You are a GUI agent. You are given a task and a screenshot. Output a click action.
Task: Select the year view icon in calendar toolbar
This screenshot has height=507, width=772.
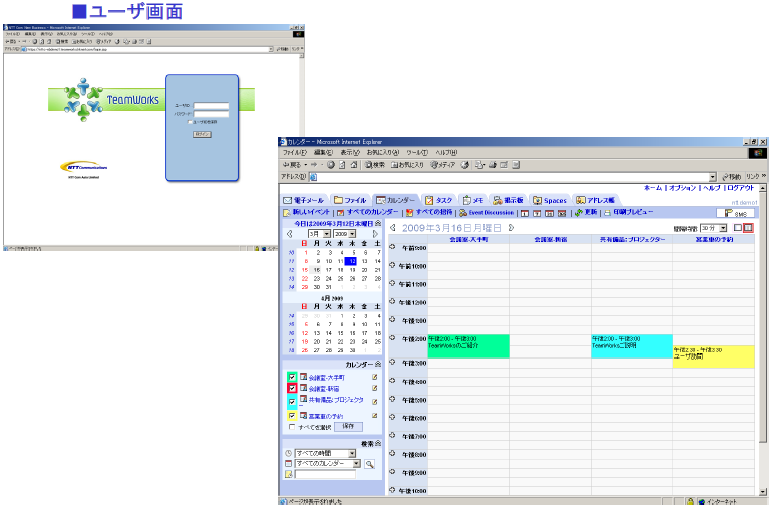pos(562,214)
